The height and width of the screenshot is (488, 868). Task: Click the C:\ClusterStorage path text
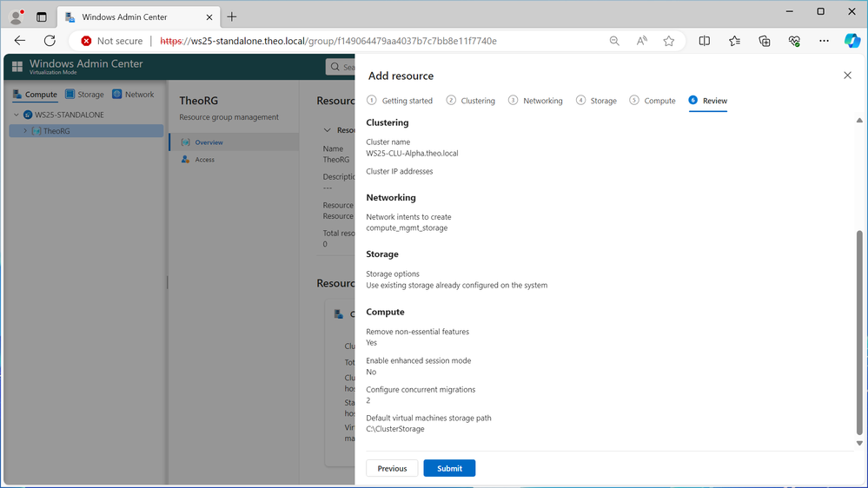pos(395,429)
